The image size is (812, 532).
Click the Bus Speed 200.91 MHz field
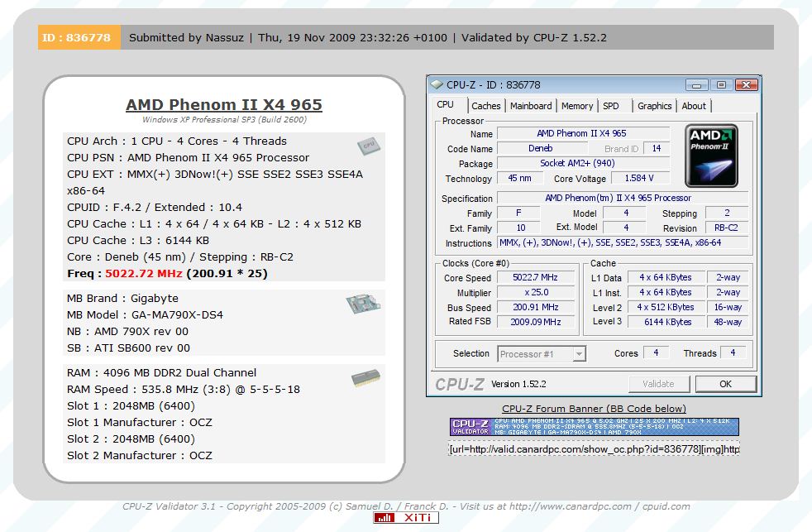pos(536,307)
